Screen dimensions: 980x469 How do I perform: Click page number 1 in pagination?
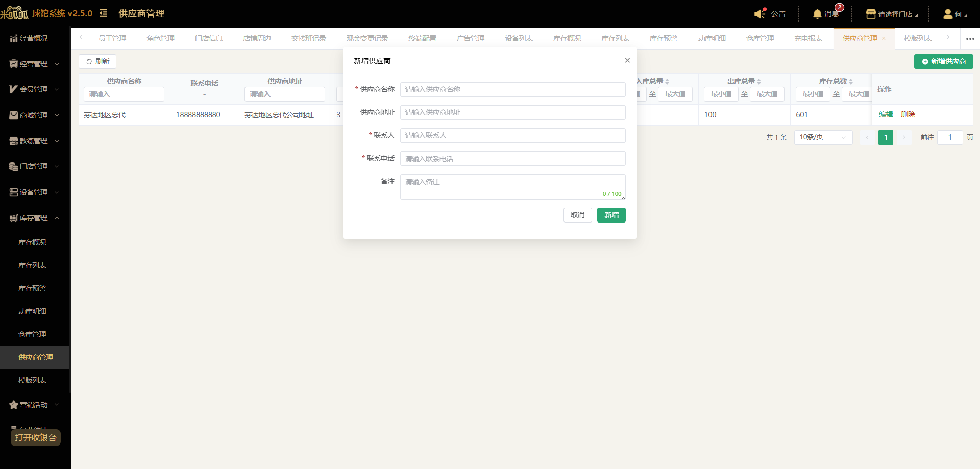tap(886, 137)
